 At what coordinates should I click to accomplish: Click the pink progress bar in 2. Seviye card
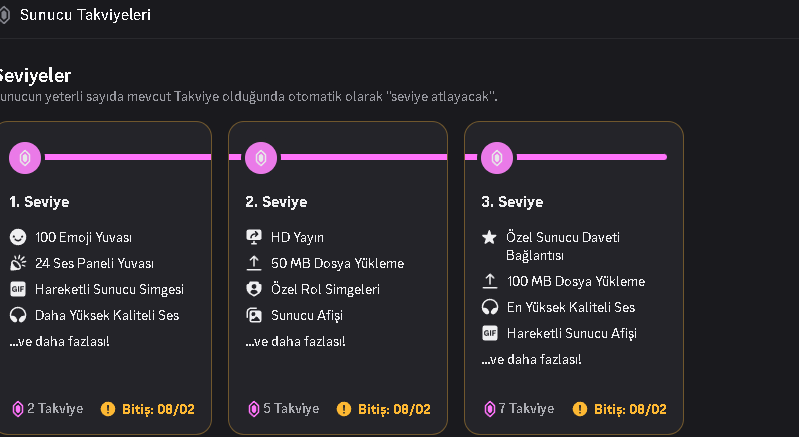point(364,157)
